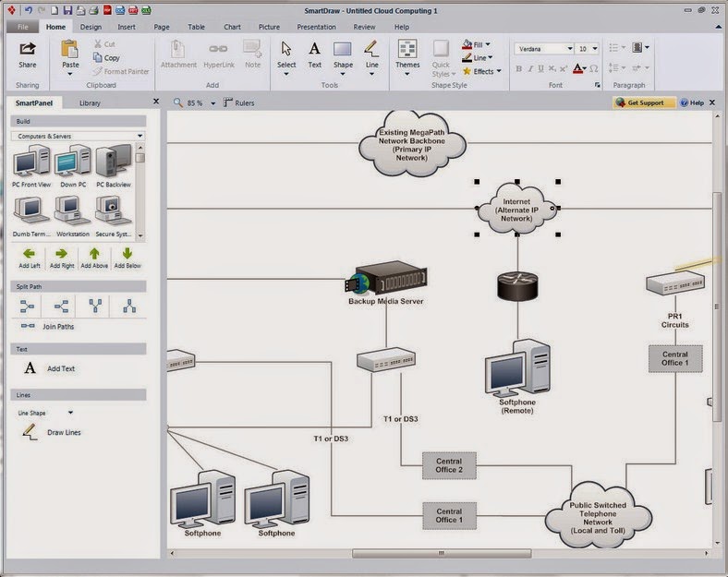Open Font dialog launcher
This screenshot has width=728, height=577.
pos(598,85)
